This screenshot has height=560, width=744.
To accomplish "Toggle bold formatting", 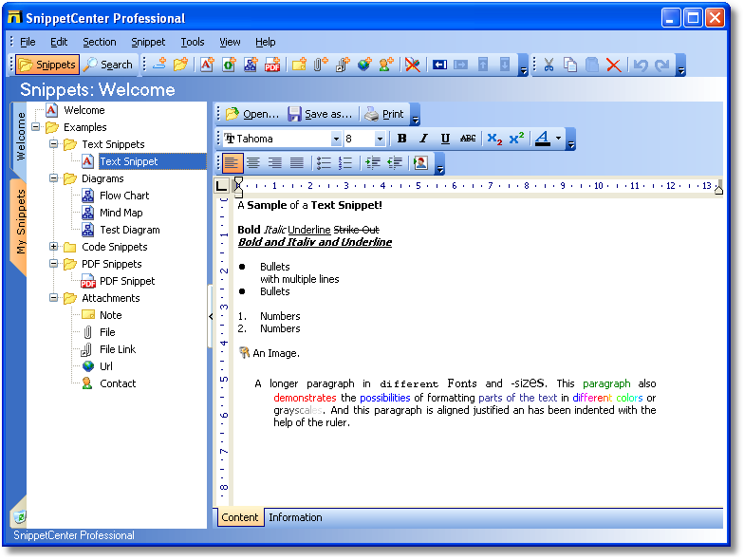I will point(402,139).
